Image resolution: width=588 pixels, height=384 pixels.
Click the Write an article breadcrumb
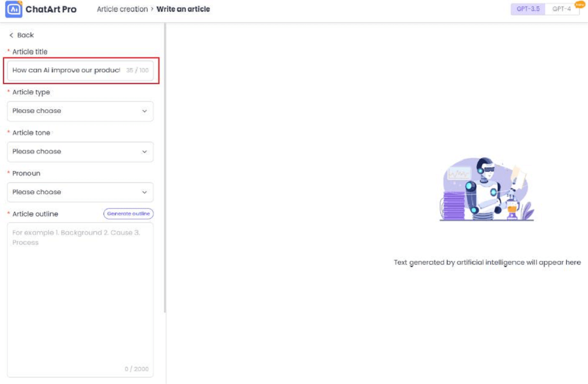coord(183,9)
